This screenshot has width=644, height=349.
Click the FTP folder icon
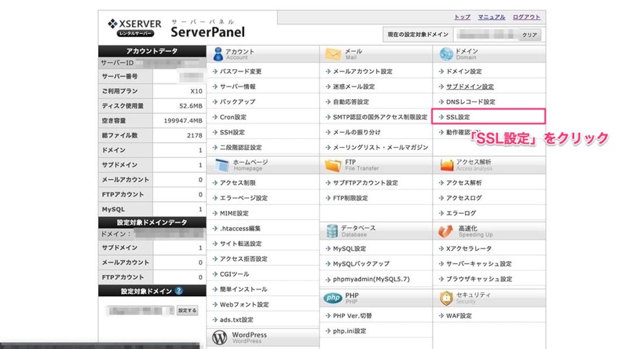(333, 165)
